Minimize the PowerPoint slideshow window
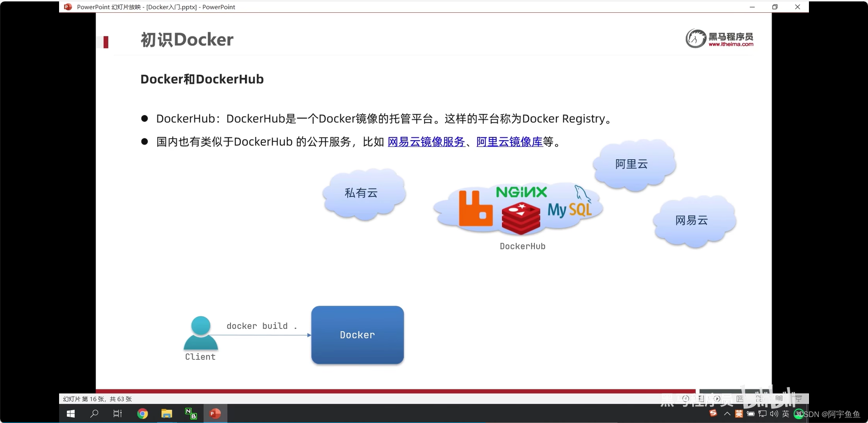 (x=752, y=7)
